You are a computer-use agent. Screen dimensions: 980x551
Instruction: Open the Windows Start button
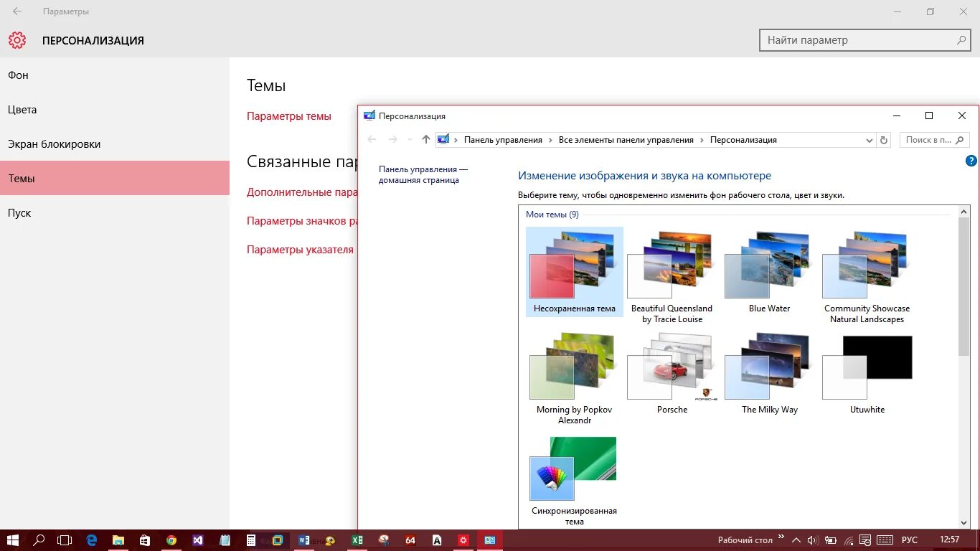coord(13,540)
